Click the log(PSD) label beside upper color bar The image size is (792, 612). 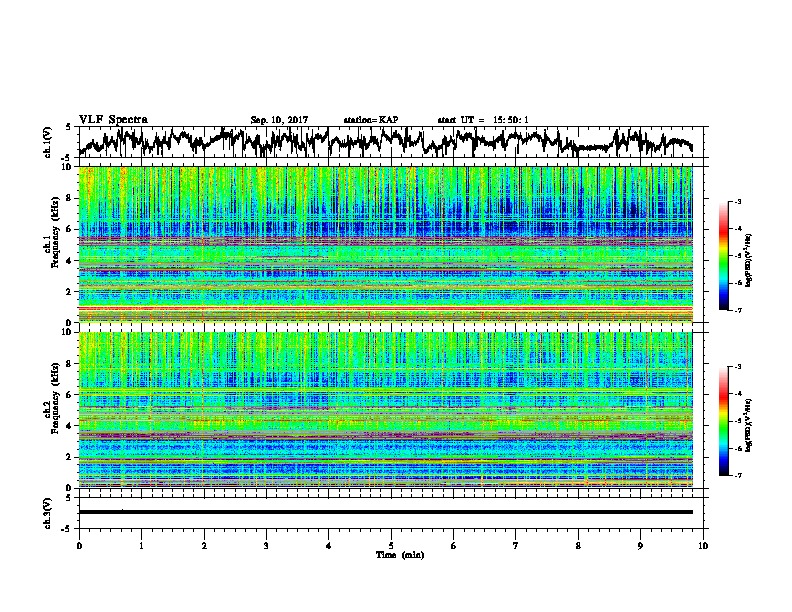click(749, 260)
